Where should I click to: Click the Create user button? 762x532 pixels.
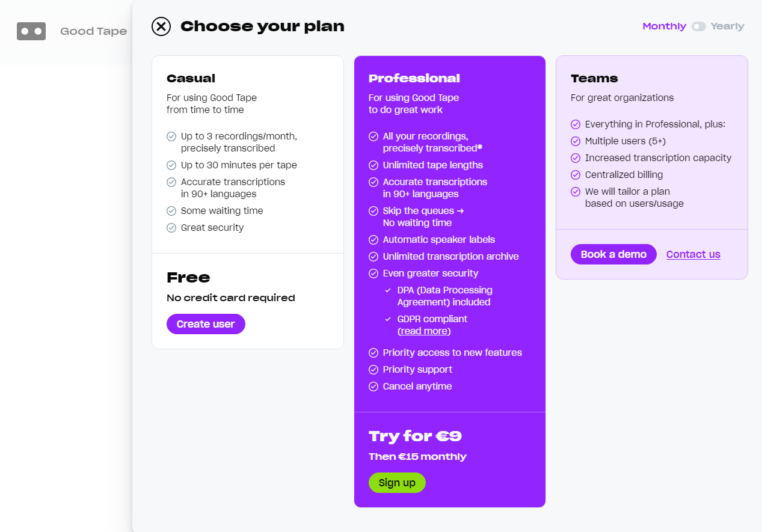point(206,324)
